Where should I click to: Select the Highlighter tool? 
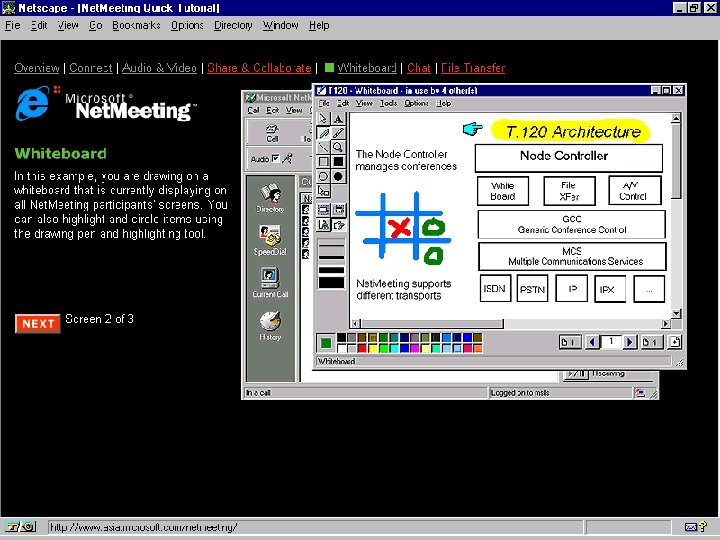point(338,133)
